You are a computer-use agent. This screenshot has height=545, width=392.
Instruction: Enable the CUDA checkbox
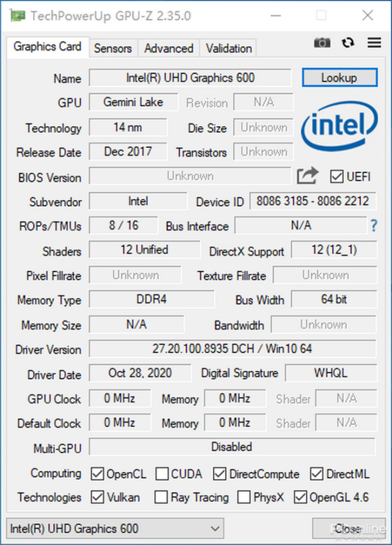tap(162, 474)
